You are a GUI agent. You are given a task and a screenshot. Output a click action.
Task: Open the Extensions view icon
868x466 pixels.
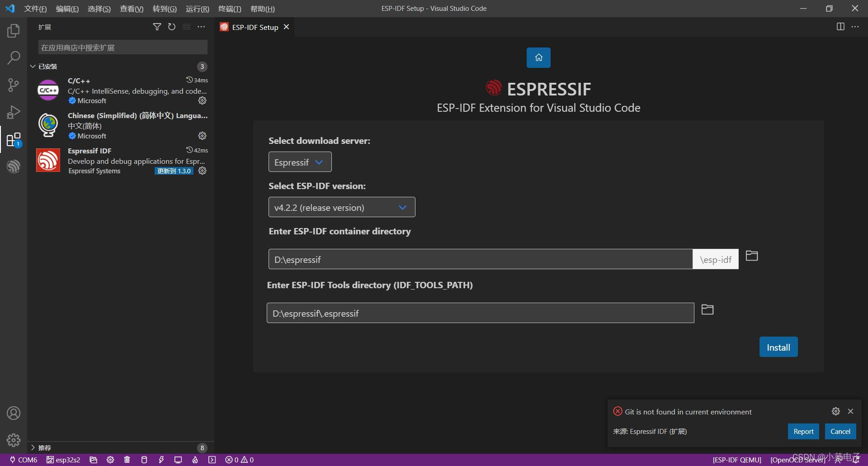pyautogui.click(x=14, y=139)
